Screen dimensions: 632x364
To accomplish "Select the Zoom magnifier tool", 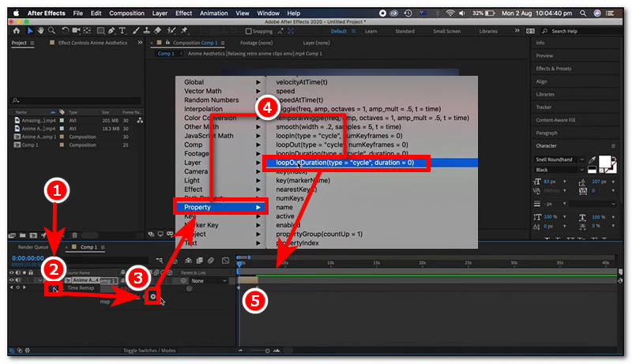I will (x=51, y=31).
